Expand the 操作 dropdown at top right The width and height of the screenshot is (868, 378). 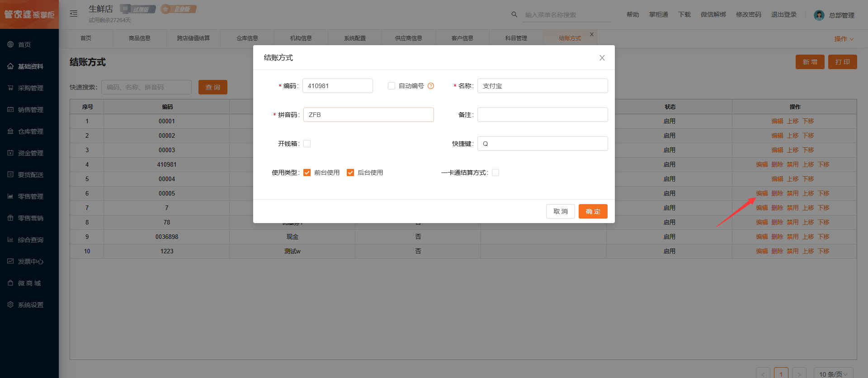(844, 39)
